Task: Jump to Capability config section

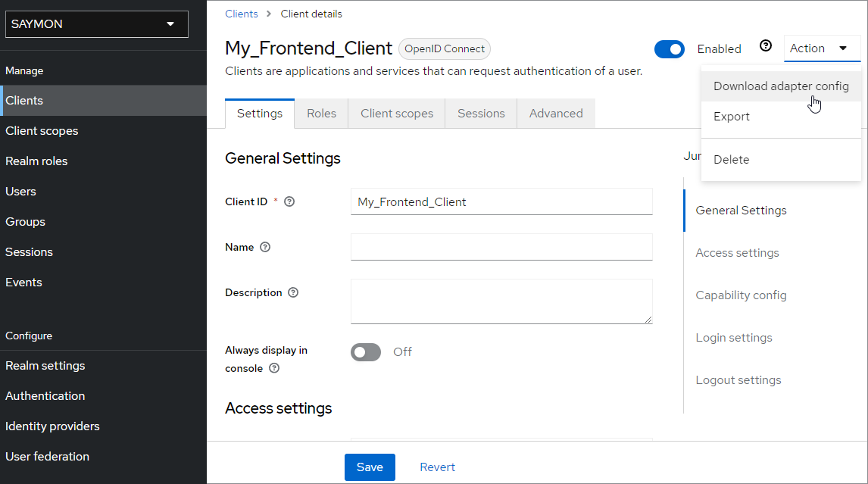Action: point(741,295)
